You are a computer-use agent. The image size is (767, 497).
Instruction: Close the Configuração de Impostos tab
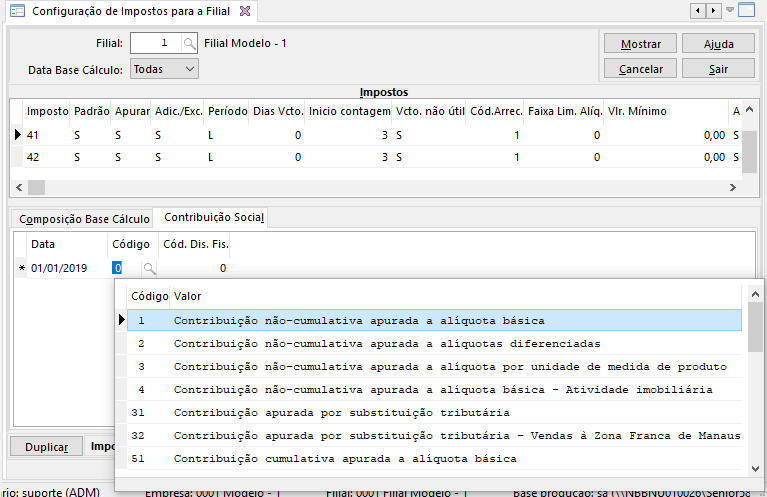click(245, 11)
